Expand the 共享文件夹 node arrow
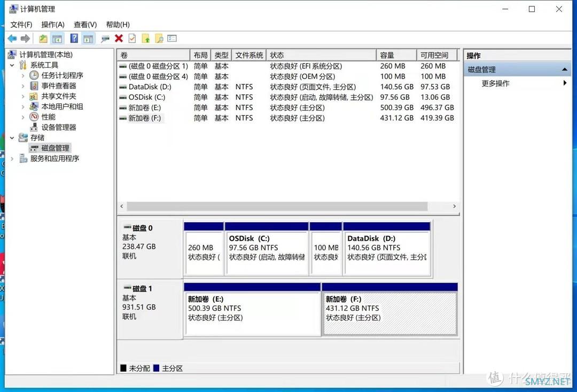Screen dimensions: 577x392 [x=23, y=96]
